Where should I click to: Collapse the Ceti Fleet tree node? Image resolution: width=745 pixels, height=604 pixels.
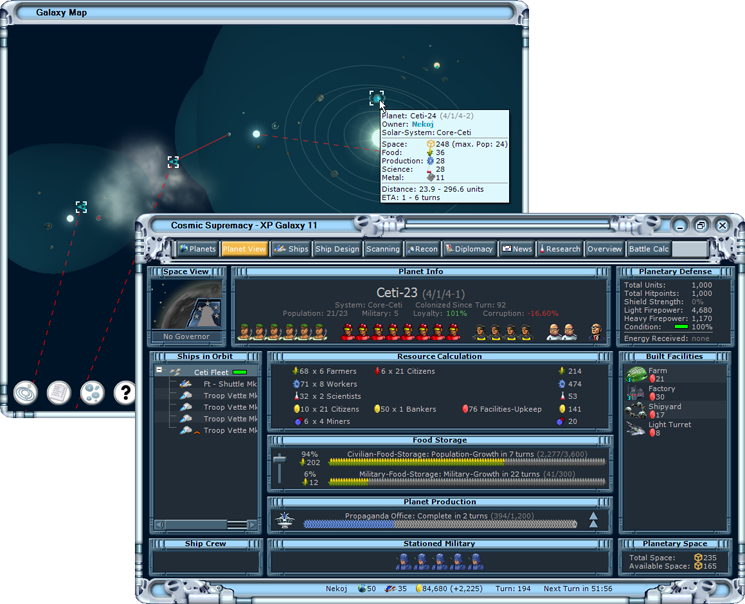(x=159, y=370)
